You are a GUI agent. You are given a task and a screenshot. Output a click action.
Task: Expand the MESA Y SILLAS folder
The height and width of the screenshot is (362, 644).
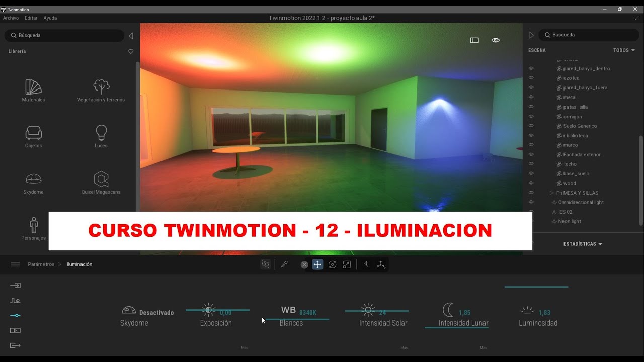[551, 193]
